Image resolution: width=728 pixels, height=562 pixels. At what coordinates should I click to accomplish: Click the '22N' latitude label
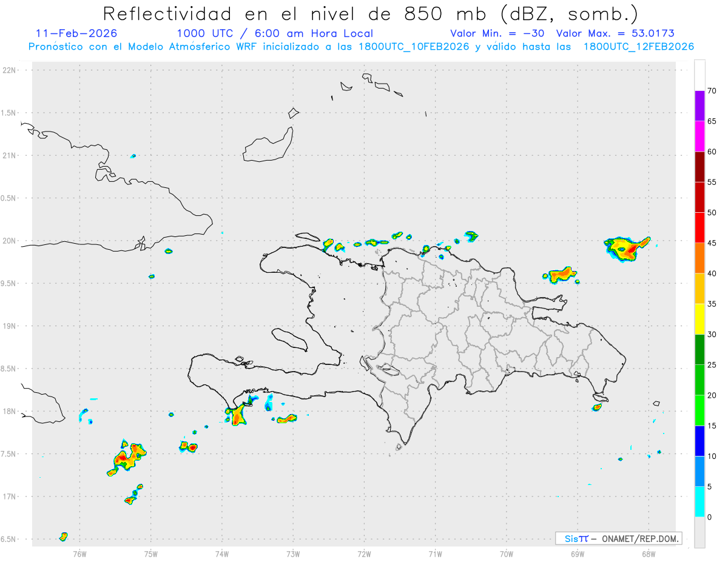(x=10, y=70)
